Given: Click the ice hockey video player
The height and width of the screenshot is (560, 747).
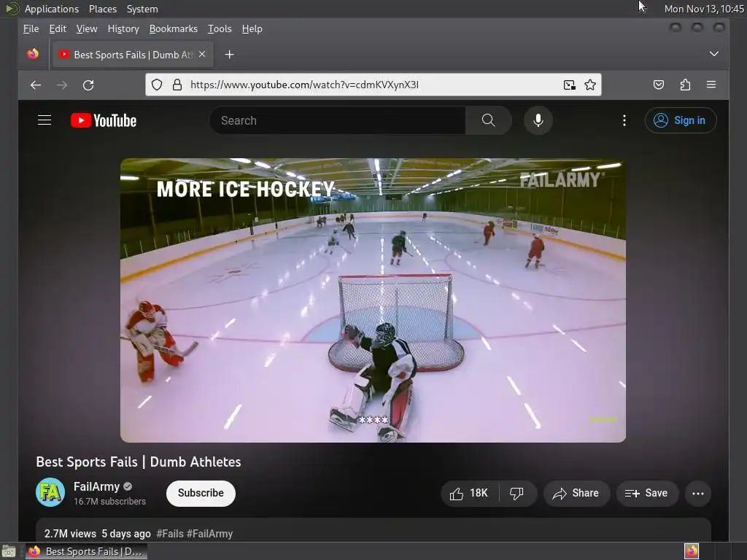Looking at the screenshot, I should [x=373, y=300].
